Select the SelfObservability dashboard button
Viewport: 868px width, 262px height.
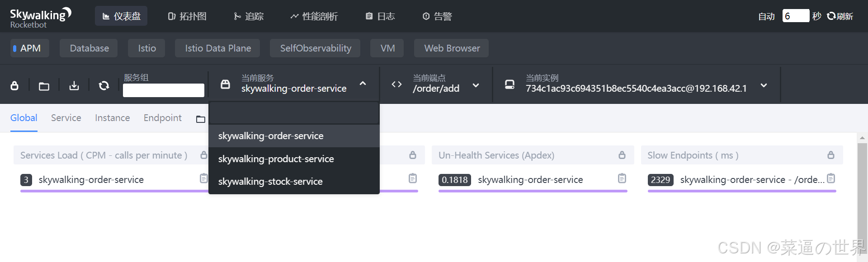point(316,48)
